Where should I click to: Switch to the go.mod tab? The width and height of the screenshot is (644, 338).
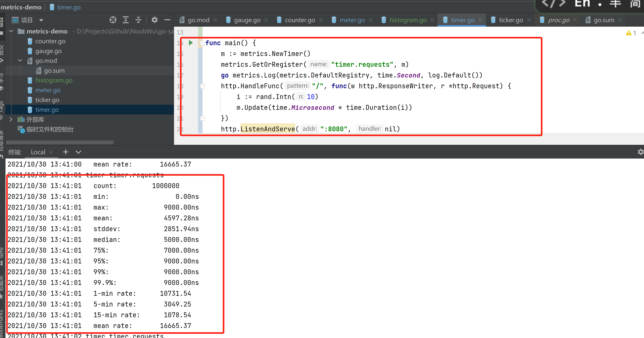(x=198, y=20)
